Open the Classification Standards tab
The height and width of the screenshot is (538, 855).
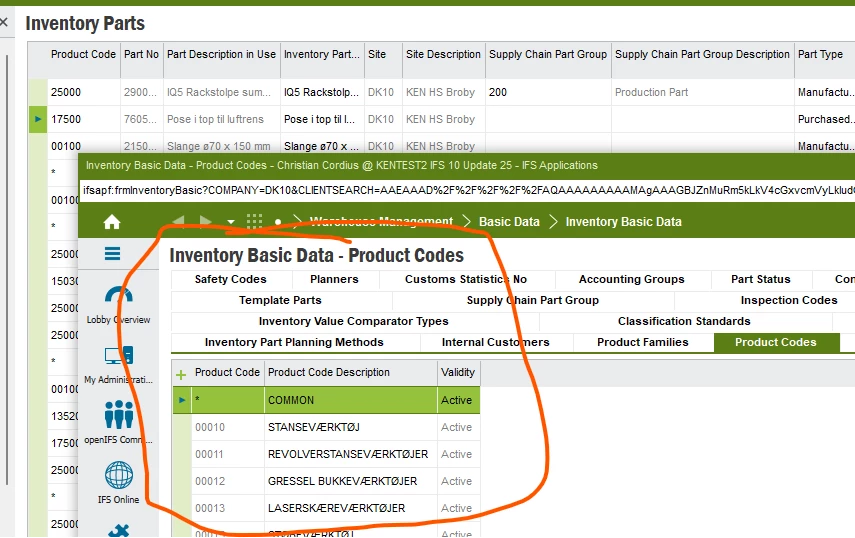[x=684, y=322]
